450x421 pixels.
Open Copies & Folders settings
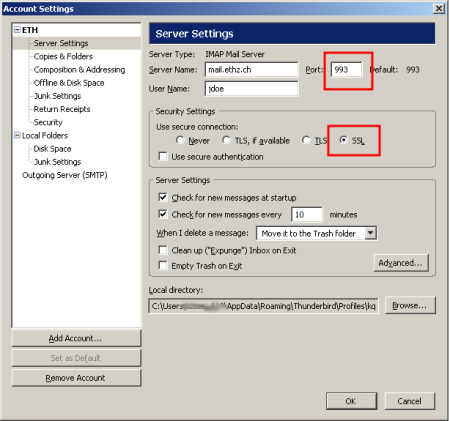click(63, 56)
